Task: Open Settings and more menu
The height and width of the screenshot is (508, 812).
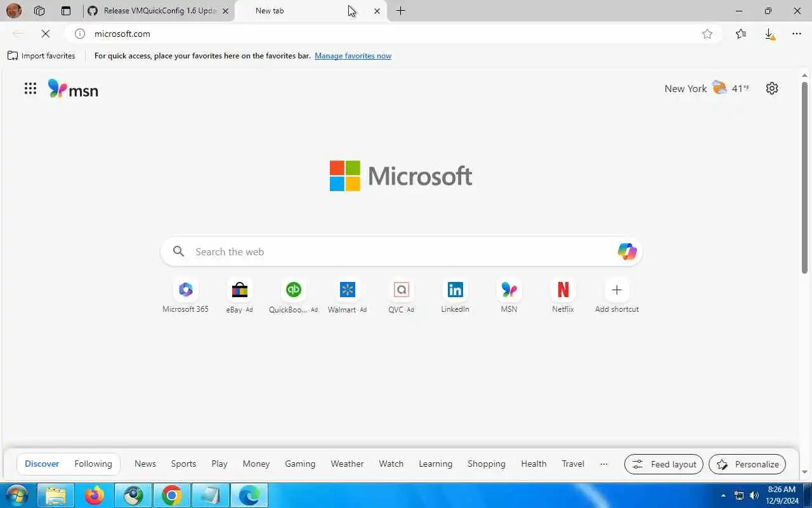Action: click(x=797, y=34)
